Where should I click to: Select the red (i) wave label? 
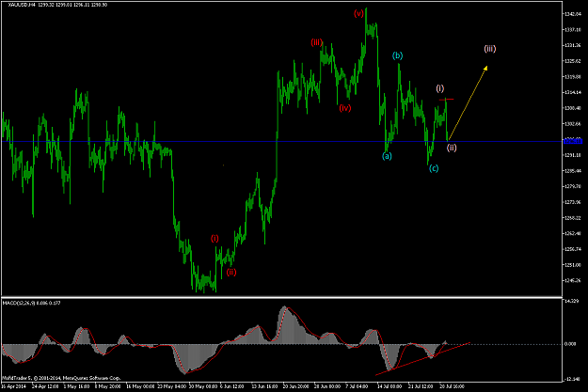point(215,239)
